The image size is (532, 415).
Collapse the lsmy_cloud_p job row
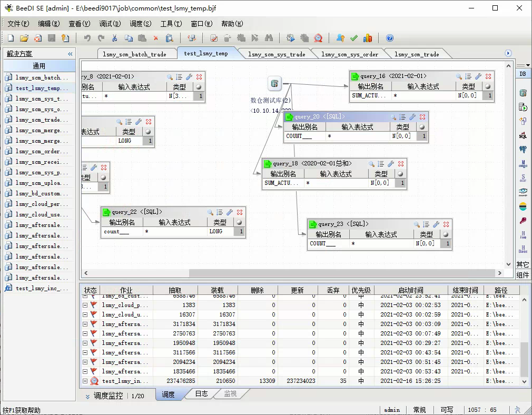click(x=85, y=305)
